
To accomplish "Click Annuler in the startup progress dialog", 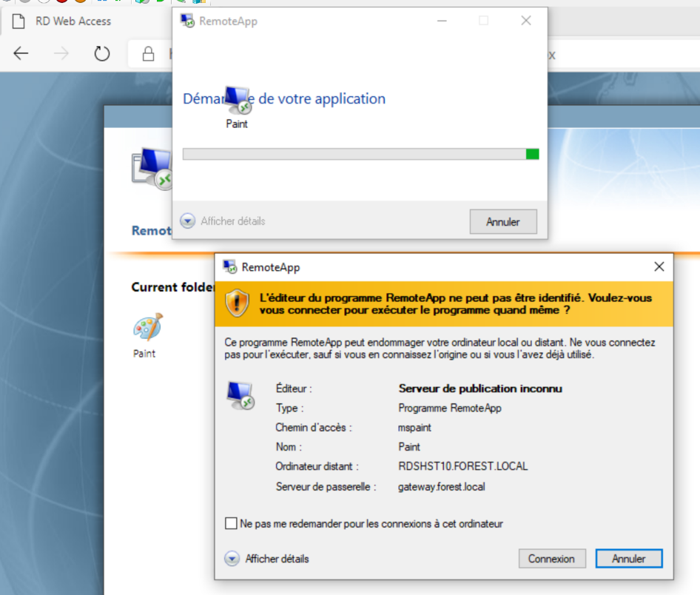I will (x=503, y=222).
